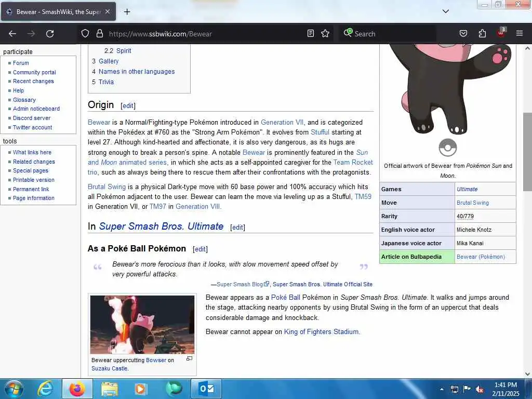Edit the Origin section
Viewport: 532px width, 399px height.
pos(128,105)
